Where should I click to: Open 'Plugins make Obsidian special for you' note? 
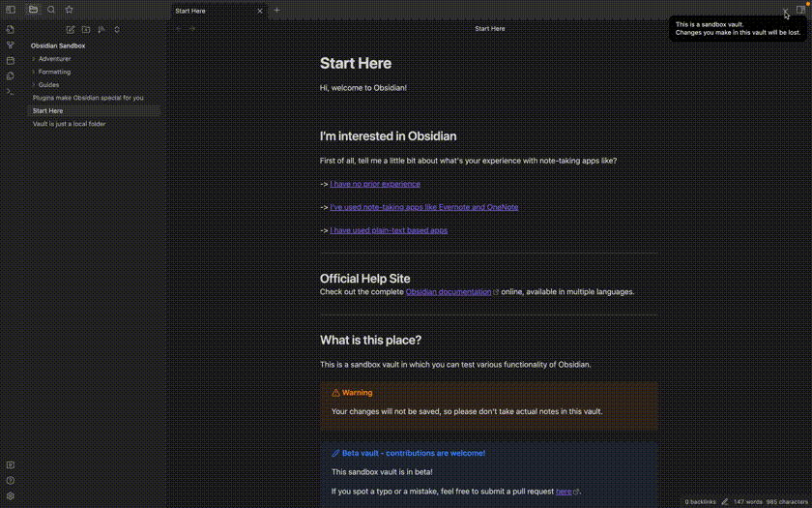[x=88, y=98]
